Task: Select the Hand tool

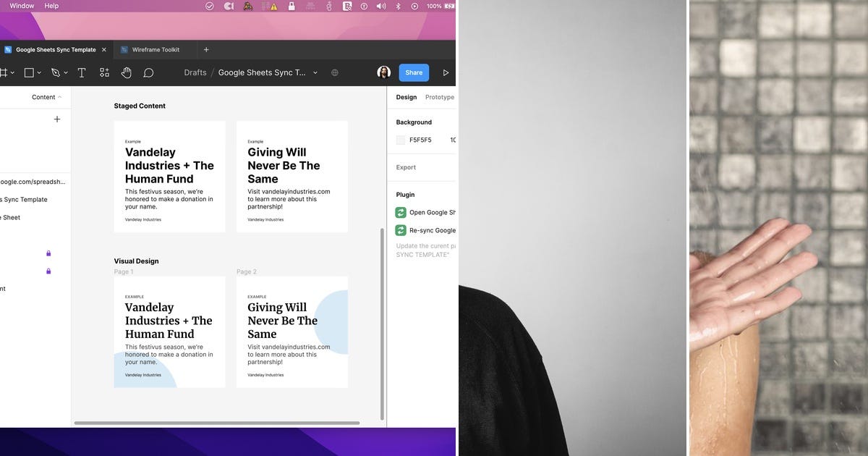Action: point(127,72)
